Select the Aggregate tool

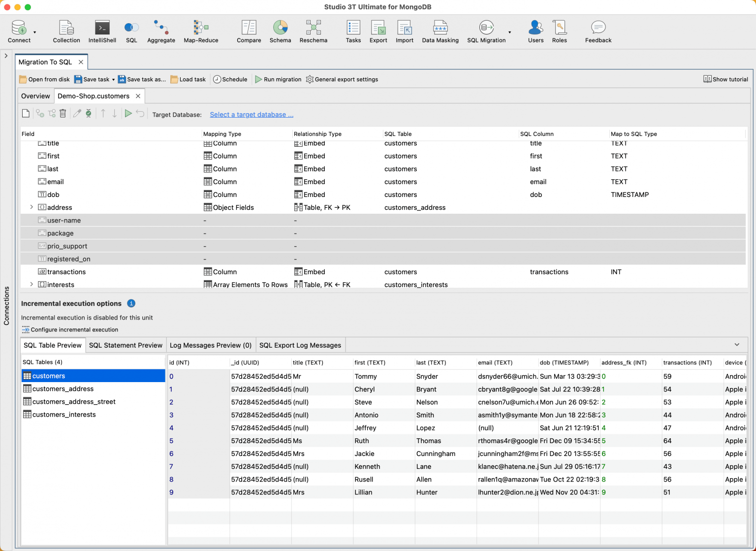tap(161, 30)
